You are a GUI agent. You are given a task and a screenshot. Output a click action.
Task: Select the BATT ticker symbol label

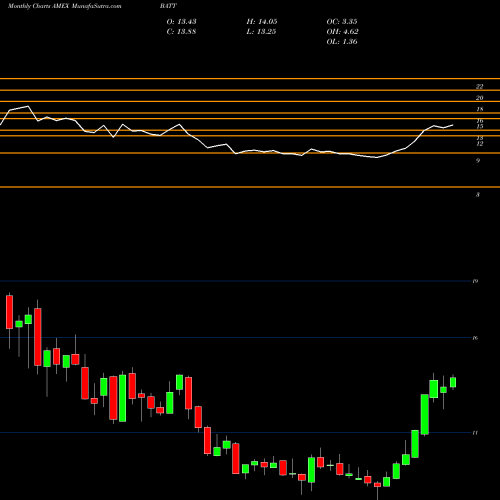point(168,6)
